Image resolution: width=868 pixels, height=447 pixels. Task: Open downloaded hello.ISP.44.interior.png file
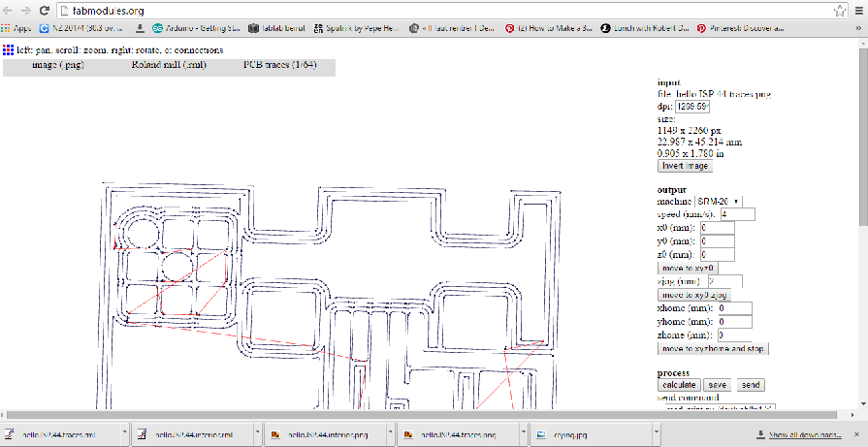[x=327, y=434]
